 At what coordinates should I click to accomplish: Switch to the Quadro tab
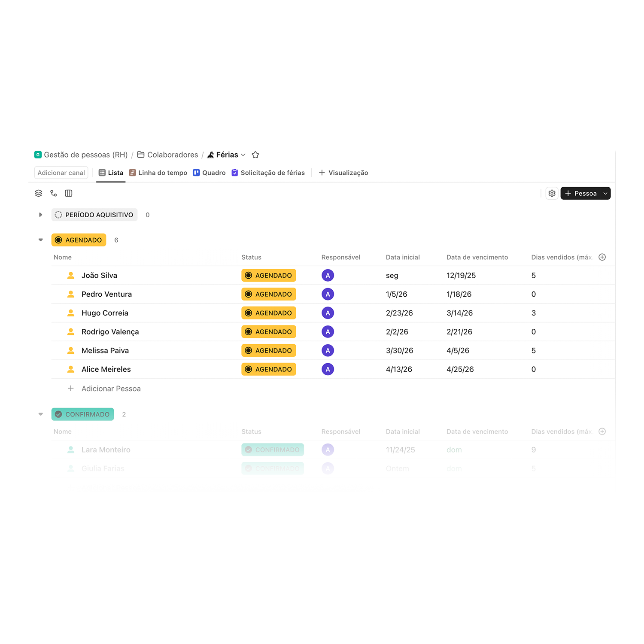[x=209, y=173]
